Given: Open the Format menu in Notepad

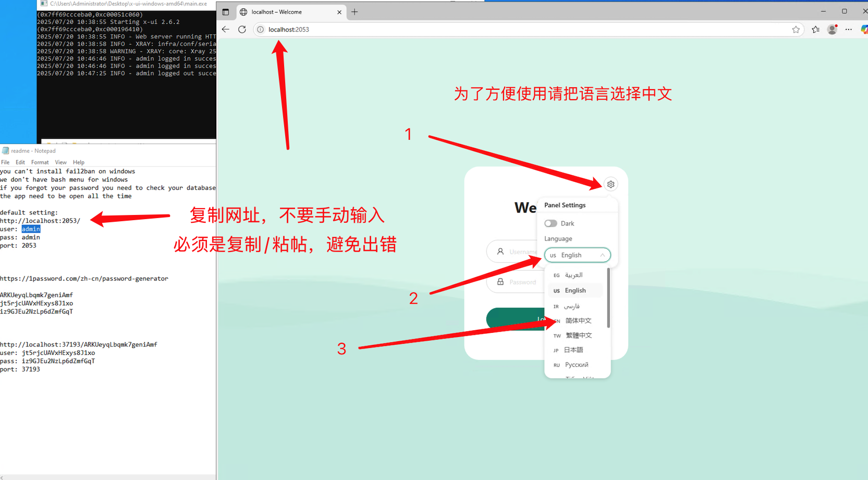Looking at the screenshot, I should pyautogui.click(x=40, y=162).
